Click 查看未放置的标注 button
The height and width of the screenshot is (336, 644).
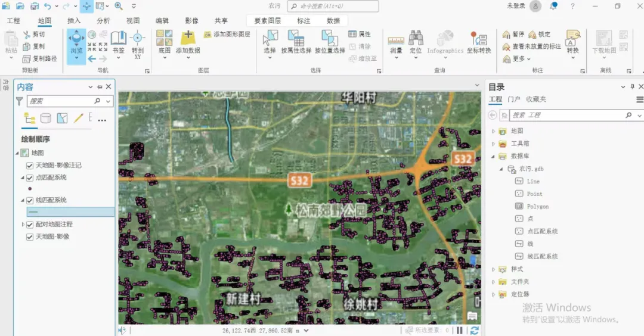(x=532, y=46)
